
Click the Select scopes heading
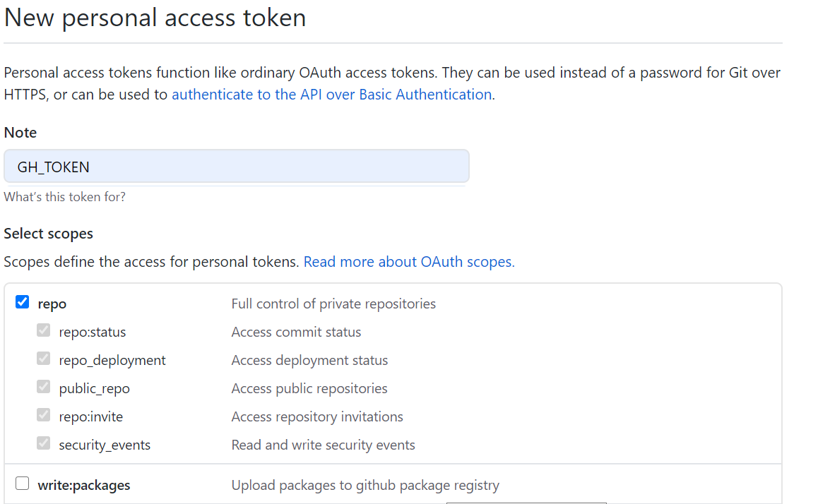point(49,234)
